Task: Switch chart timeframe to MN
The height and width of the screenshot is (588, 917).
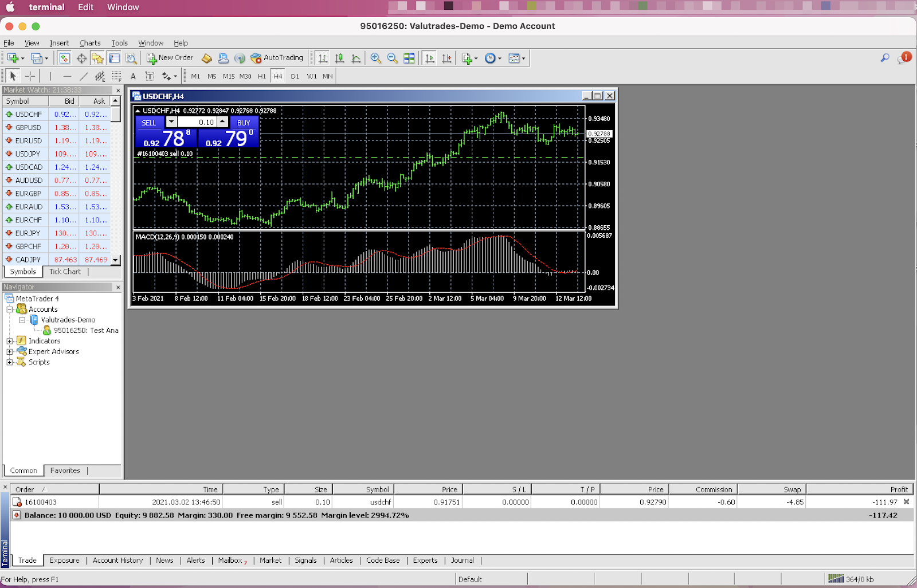Action: pos(328,76)
